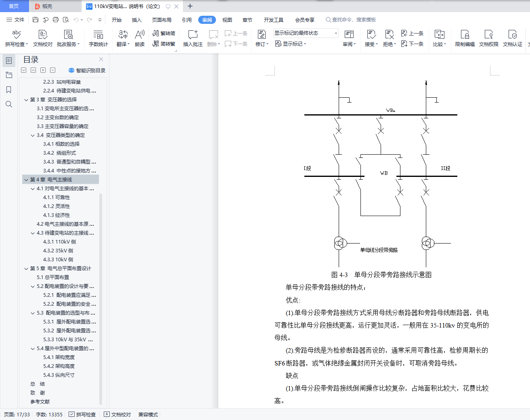Start 朗读 read-aloud
This screenshot has height=420, width=530.
[x=140, y=38]
